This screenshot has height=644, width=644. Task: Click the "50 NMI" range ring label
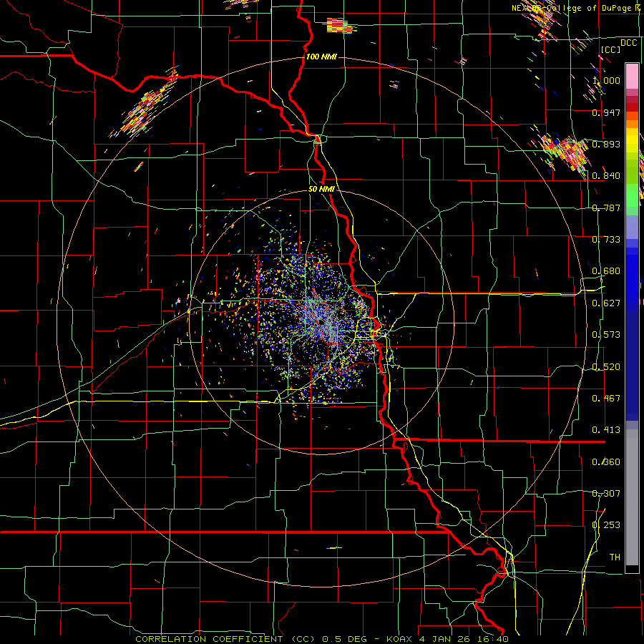tap(321, 190)
